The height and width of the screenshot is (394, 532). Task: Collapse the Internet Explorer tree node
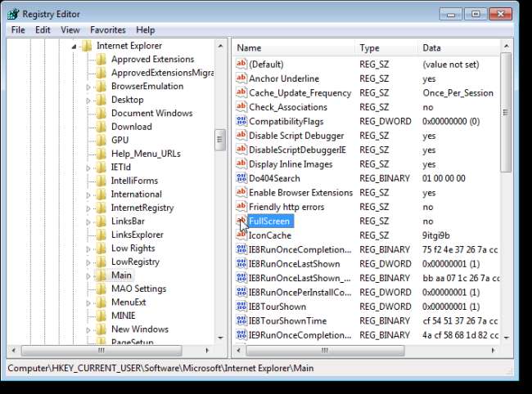(x=74, y=47)
